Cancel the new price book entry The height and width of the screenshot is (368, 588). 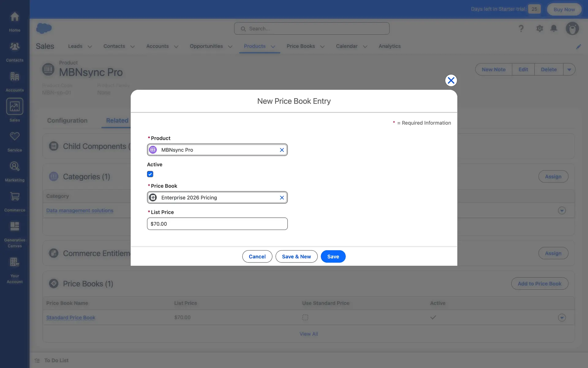pyautogui.click(x=257, y=257)
